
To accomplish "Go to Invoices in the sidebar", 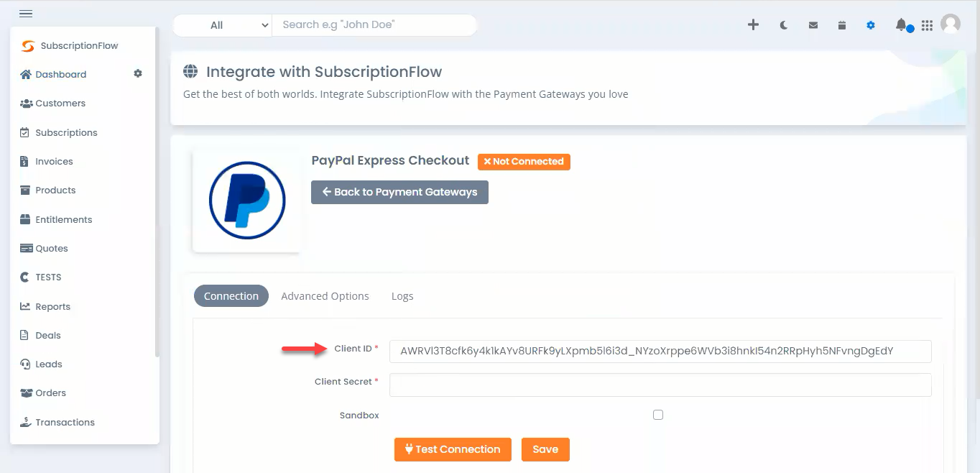I will pyautogui.click(x=55, y=162).
